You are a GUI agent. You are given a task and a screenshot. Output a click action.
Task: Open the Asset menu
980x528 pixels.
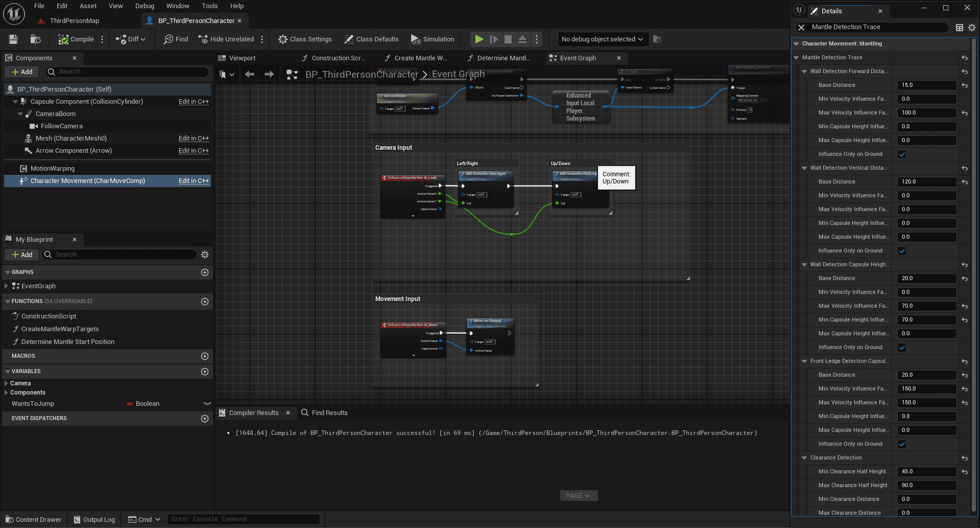[x=88, y=6]
